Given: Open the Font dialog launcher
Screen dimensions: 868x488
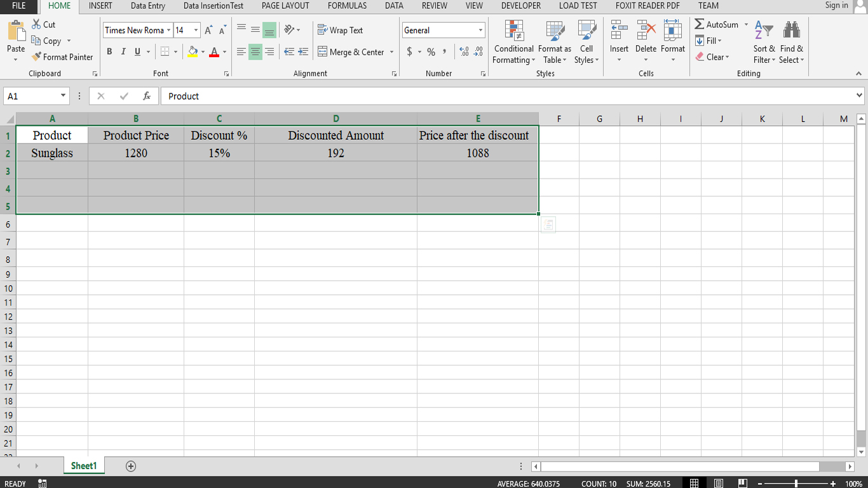Looking at the screenshot, I should [227, 74].
